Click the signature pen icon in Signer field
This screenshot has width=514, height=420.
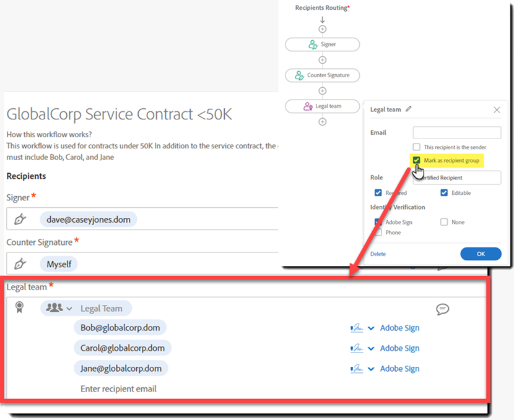pos(19,219)
